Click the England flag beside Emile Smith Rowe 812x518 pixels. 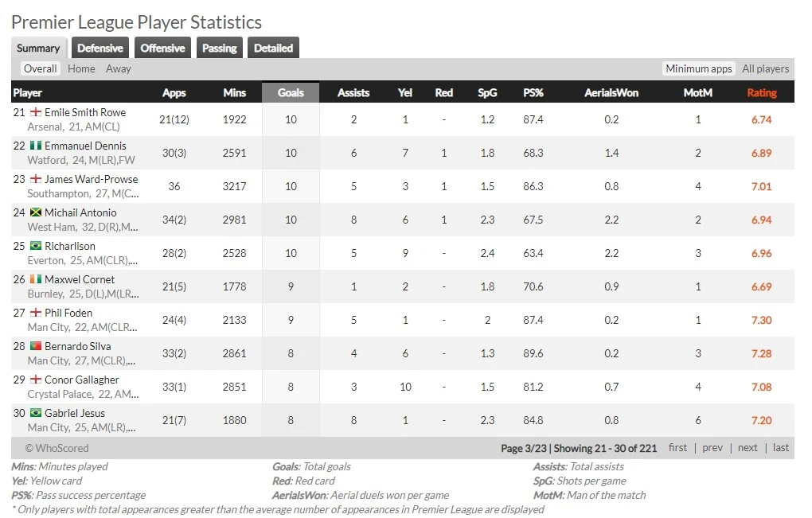pyautogui.click(x=35, y=113)
